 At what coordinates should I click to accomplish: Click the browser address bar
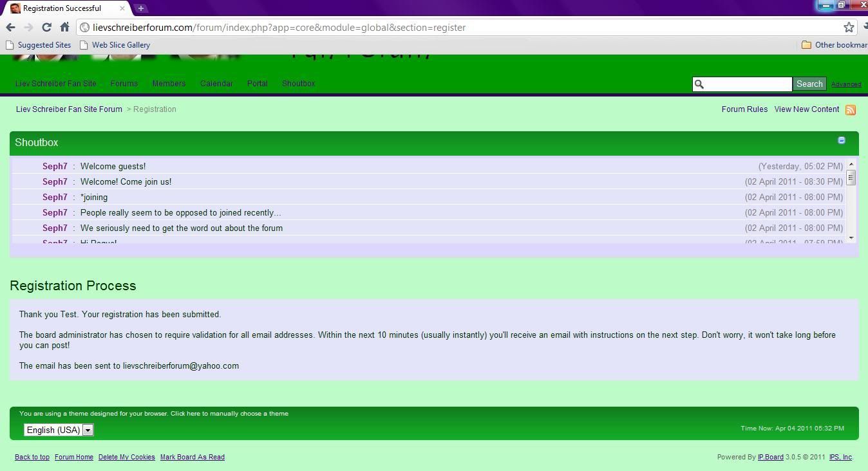(x=451, y=27)
